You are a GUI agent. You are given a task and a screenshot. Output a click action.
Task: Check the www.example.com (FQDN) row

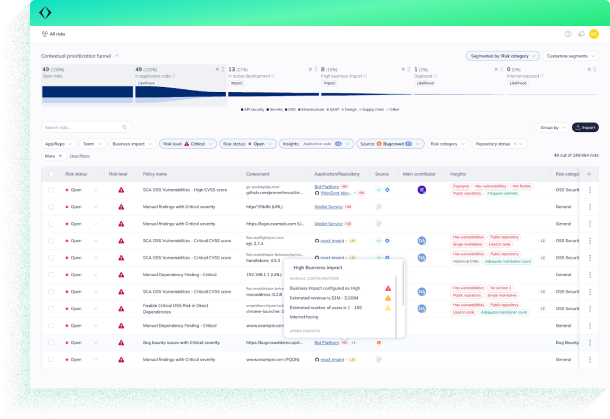(x=51, y=360)
